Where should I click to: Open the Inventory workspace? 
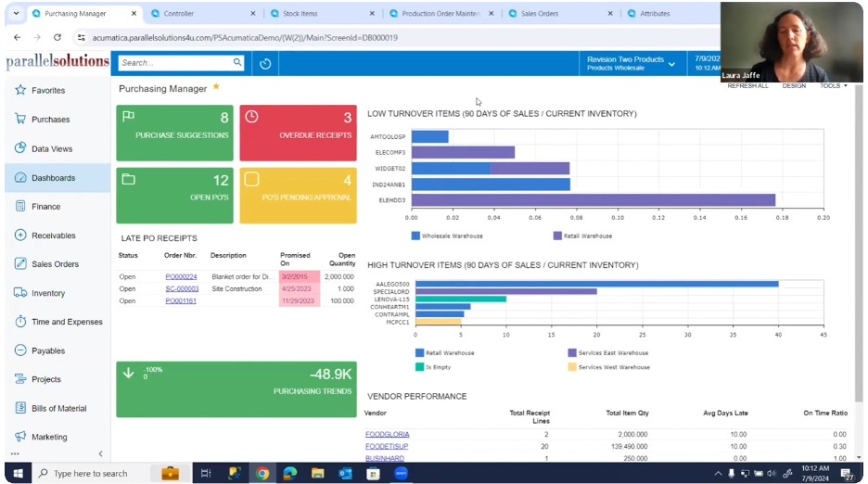[x=47, y=293]
